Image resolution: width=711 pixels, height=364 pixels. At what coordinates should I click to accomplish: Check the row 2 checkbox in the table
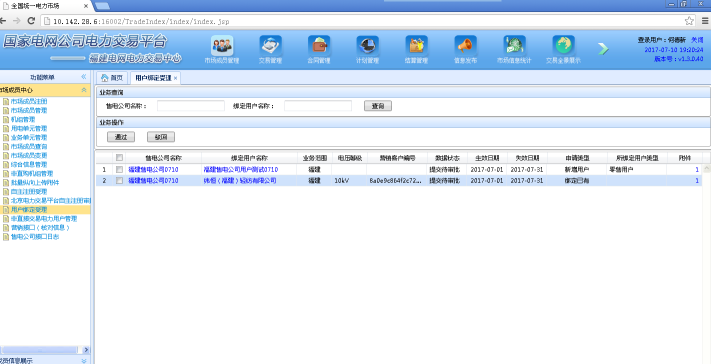[119, 180]
